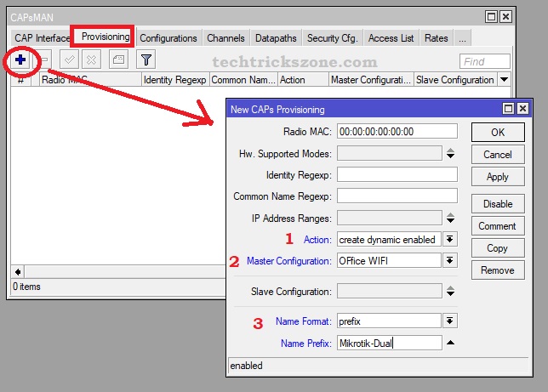Click the Apply button
The height and width of the screenshot is (392, 548).
497,177
